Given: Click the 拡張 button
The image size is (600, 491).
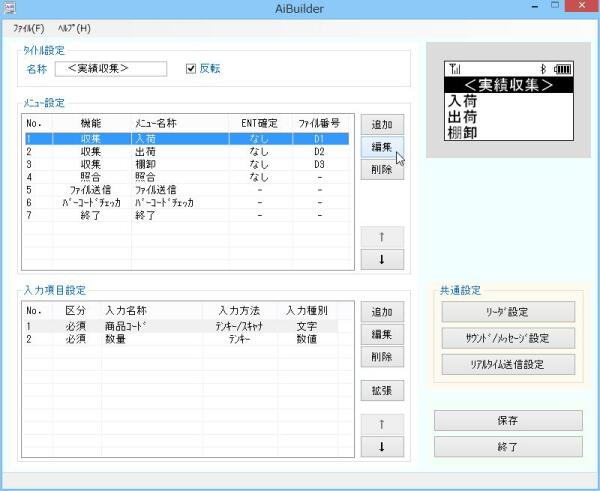Looking at the screenshot, I should [x=382, y=390].
